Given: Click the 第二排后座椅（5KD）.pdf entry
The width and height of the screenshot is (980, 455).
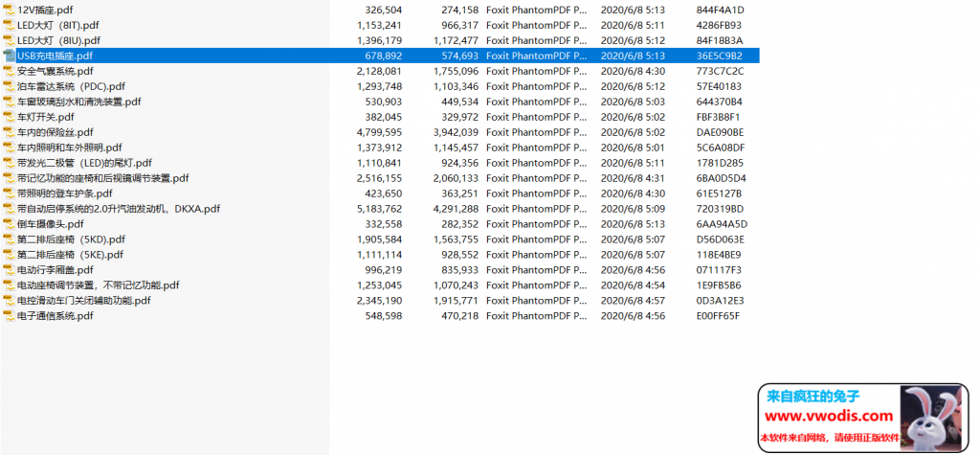Looking at the screenshot, I should 71,239.
